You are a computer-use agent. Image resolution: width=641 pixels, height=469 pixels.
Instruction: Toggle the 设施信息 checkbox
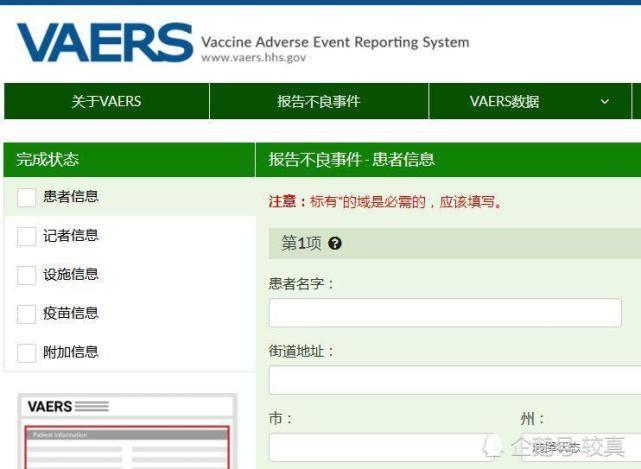(x=27, y=275)
